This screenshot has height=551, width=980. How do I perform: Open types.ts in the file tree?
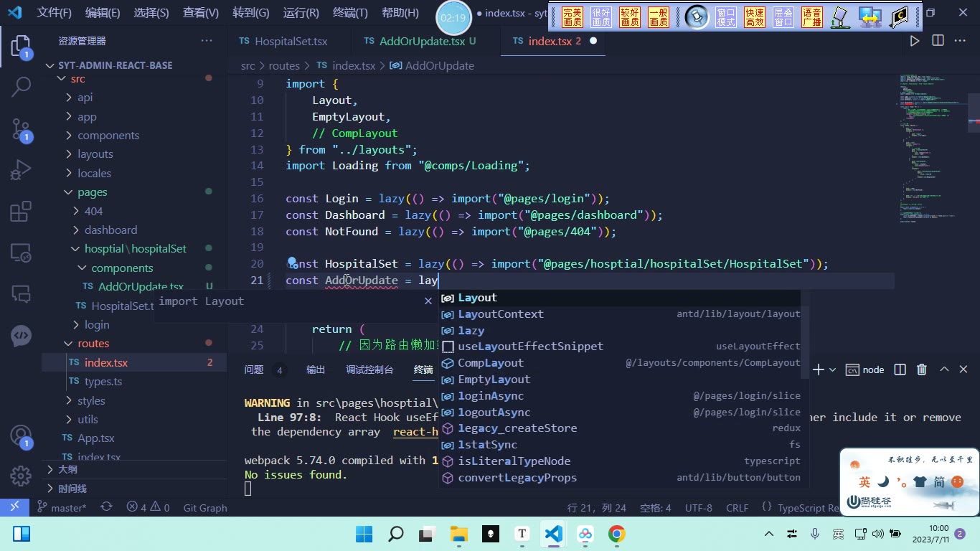pyautogui.click(x=103, y=382)
